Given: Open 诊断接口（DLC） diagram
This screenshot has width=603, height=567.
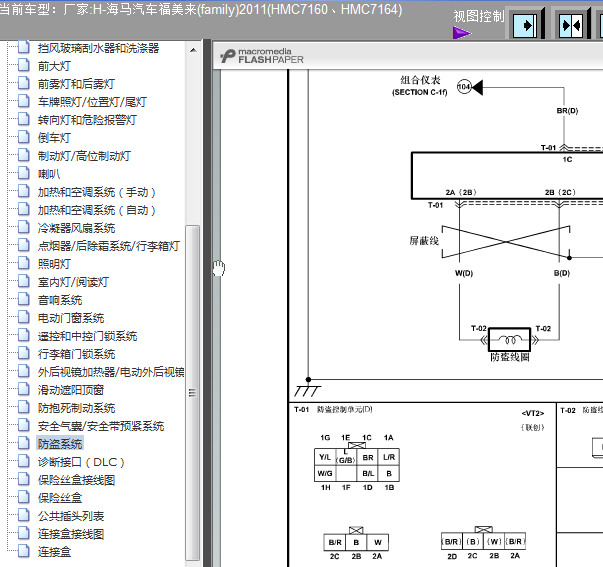Looking at the screenshot, I should [81, 462].
